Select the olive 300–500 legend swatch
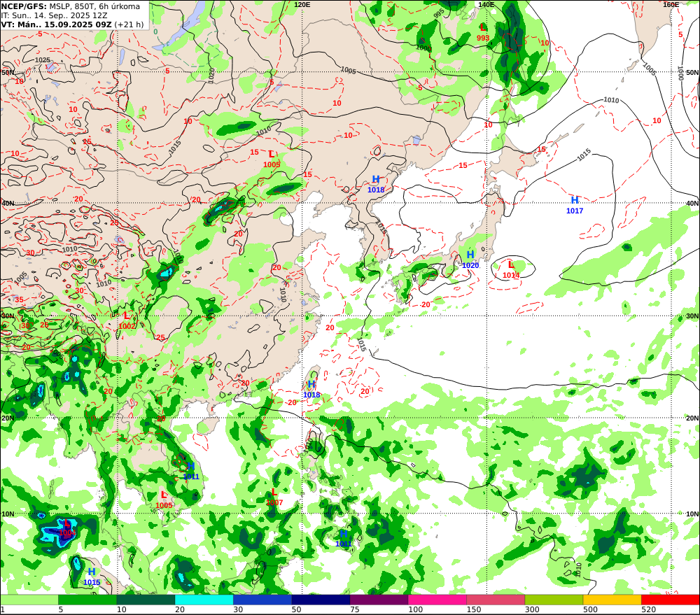The height and width of the screenshot is (615, 700). click(x=554, y=600)
